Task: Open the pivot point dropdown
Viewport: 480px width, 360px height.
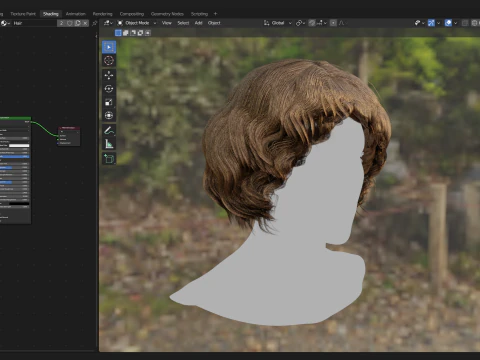Action: click(300, 23)
